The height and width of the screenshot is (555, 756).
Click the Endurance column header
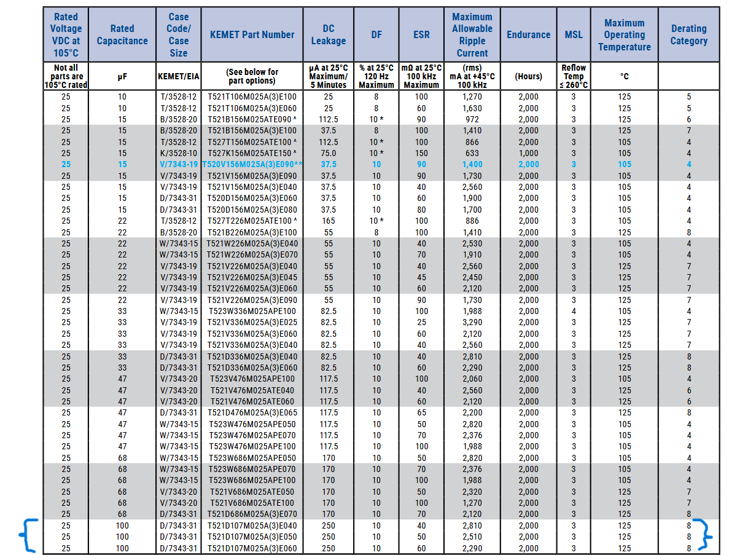point(528,35)
